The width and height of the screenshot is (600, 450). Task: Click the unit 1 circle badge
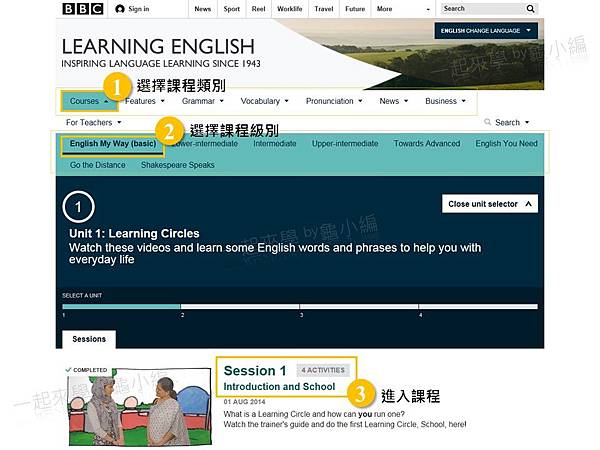tap(78, 207)
